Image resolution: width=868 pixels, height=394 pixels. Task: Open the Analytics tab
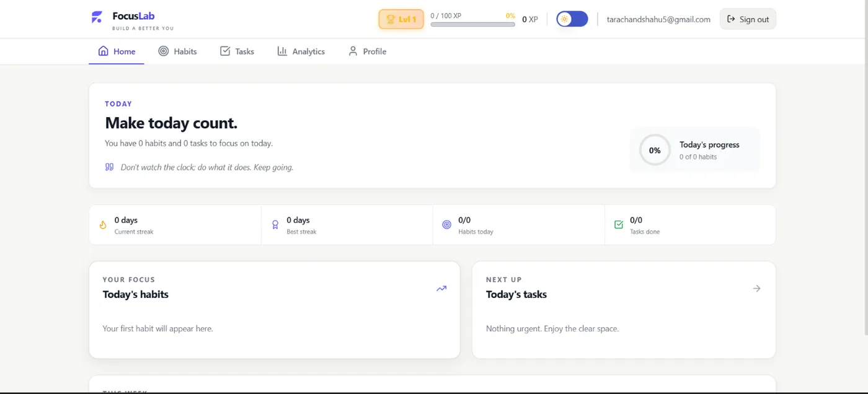(301, 51)
